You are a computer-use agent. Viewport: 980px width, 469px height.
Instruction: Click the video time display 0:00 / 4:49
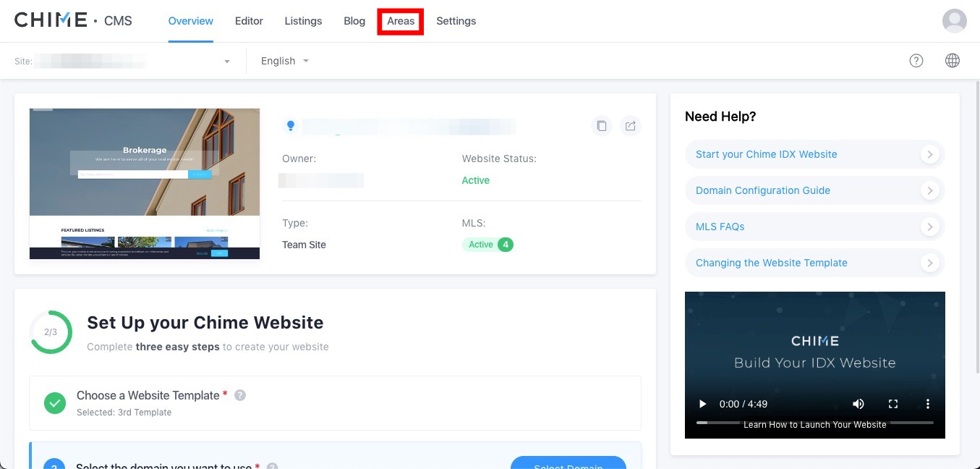[743, 404]
